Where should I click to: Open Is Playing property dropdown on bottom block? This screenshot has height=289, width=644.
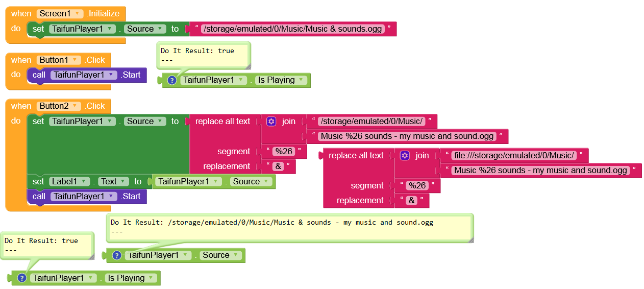131,278
